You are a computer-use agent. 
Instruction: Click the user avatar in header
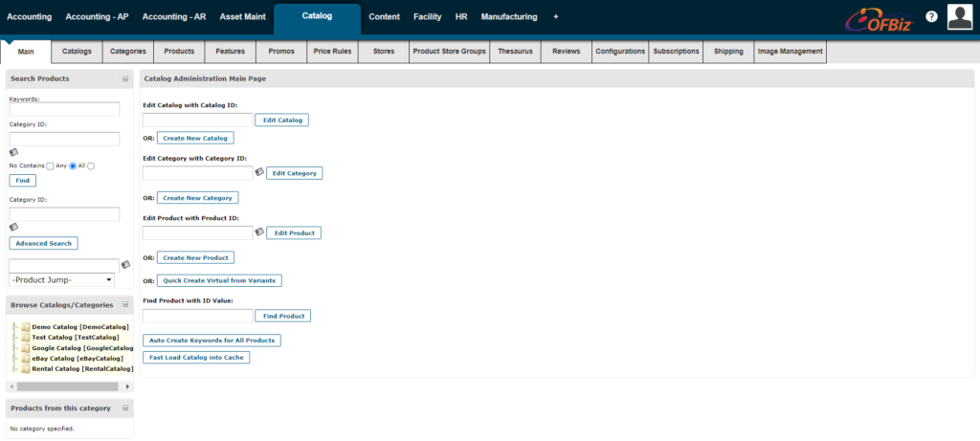(960, 16)
